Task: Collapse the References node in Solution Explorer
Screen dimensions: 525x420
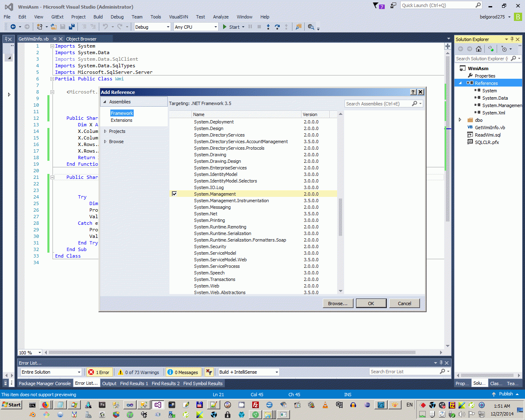Action: [x=460, y=83]
